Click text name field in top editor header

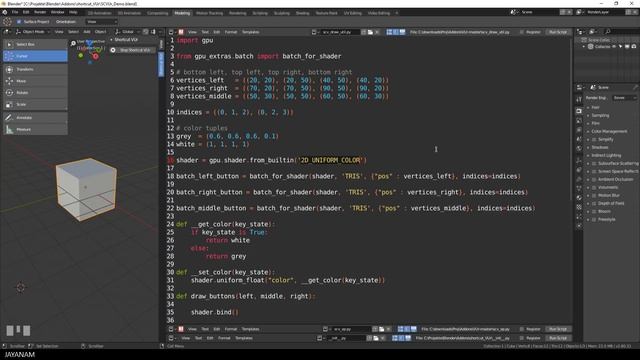tap(340, 32)
